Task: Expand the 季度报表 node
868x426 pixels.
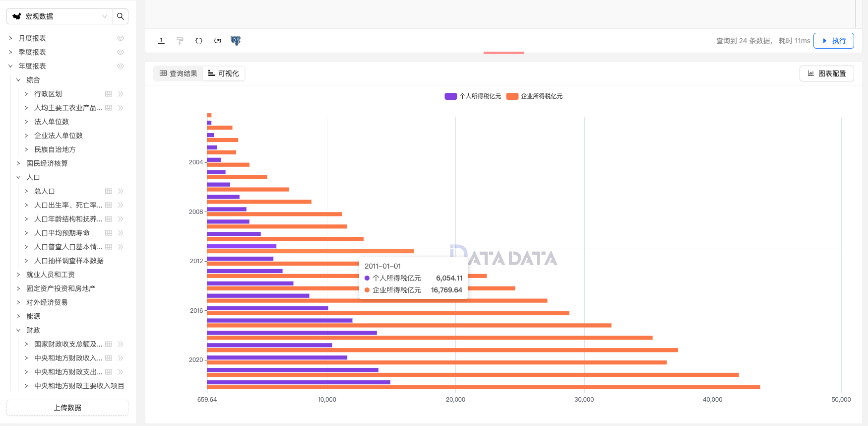Action: pos(10,52)
